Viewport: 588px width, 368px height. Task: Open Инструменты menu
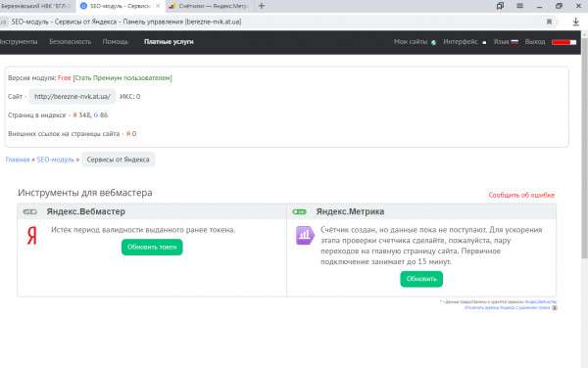(x=19, y=42)
